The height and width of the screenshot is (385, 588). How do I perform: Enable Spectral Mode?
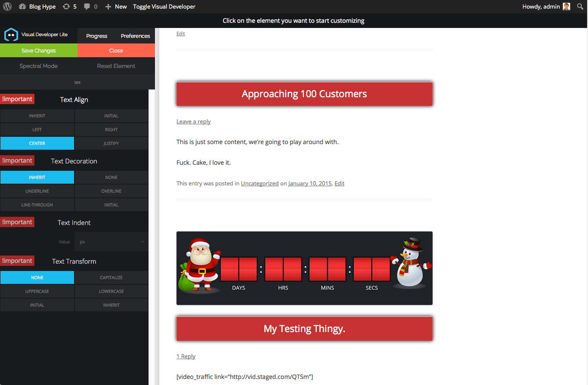(39, 66)
